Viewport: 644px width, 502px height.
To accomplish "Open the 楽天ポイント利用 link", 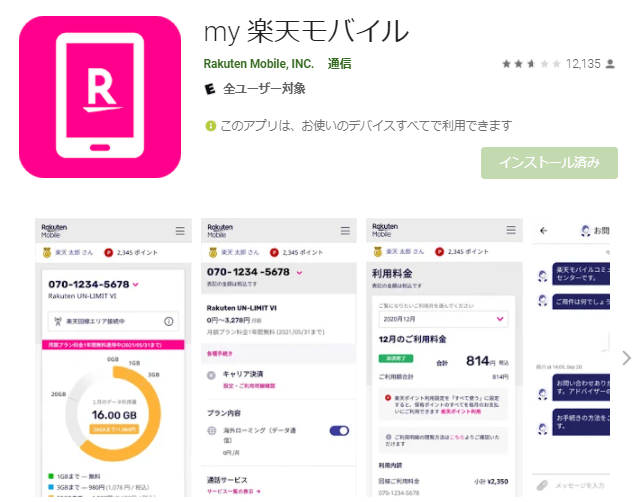I will pos(460,412).
